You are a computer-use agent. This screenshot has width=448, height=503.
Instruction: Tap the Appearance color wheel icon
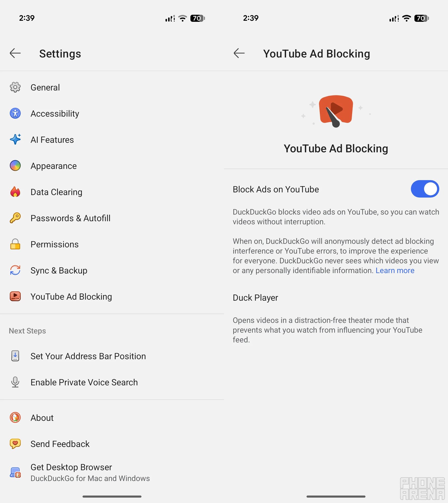(15, 166)
